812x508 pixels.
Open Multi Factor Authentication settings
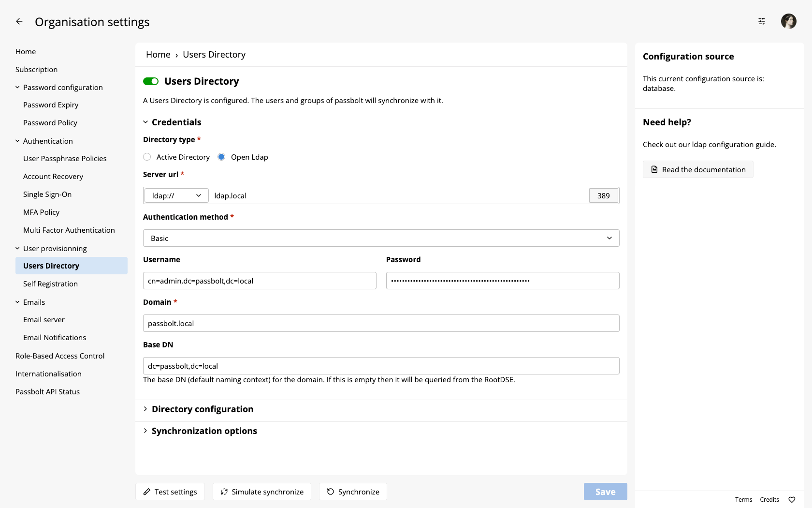pos(69,230)
